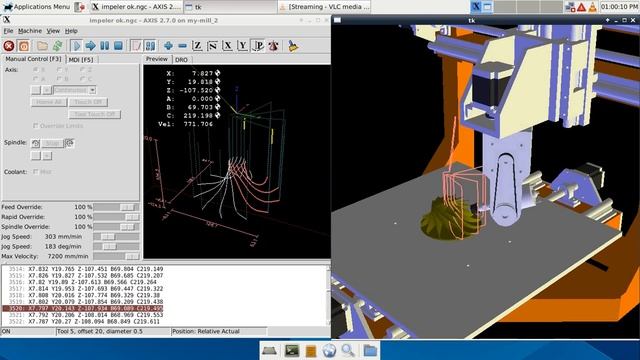Click the red warning triangle tray icon
Viewport: 640px width, 360px height.
coord(581,7)
